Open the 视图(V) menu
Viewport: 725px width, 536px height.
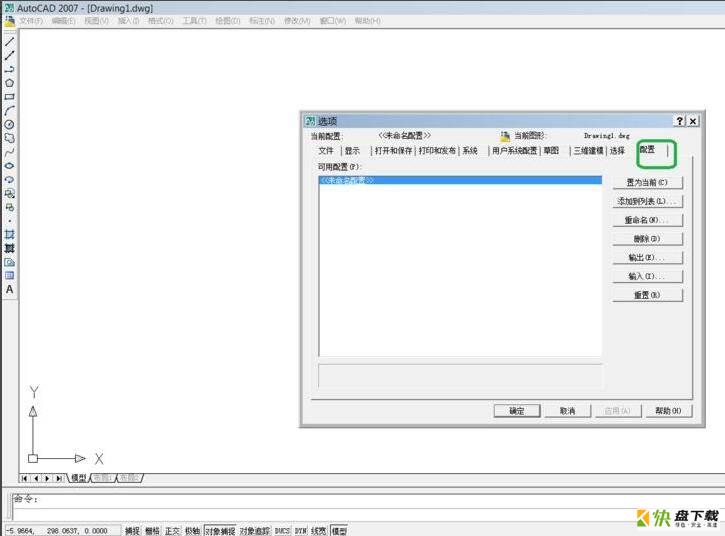tap(96, 21)
